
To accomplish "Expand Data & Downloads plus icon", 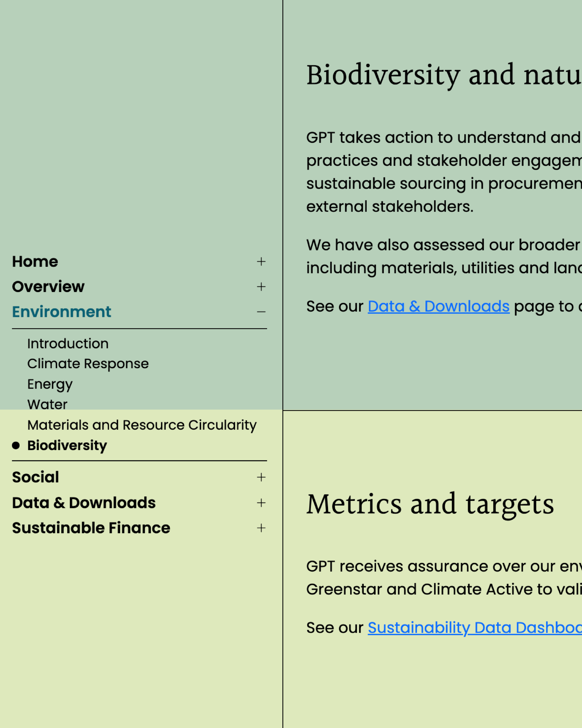I will tap(261, 503).
